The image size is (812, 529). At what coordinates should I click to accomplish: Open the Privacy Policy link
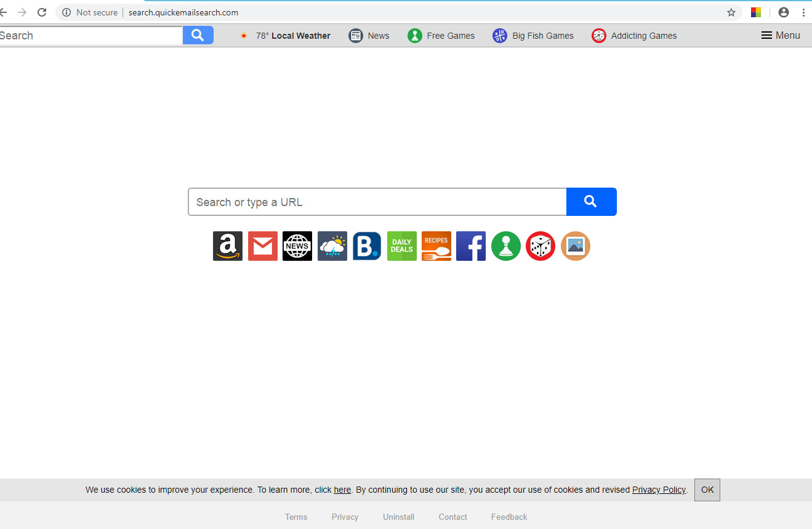[659, 490]
